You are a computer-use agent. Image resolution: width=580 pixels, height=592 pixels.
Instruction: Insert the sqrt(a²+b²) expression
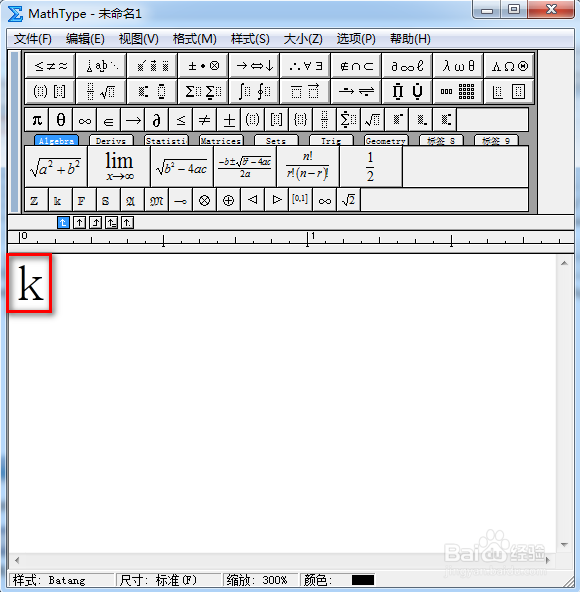56,166
